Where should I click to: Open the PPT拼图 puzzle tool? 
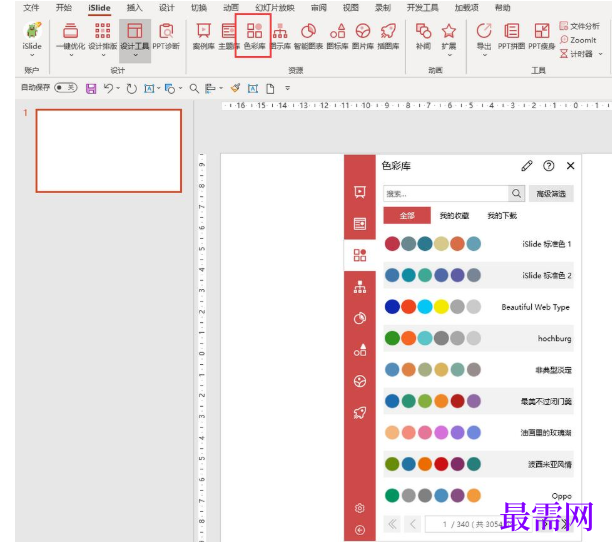point(511,36)
